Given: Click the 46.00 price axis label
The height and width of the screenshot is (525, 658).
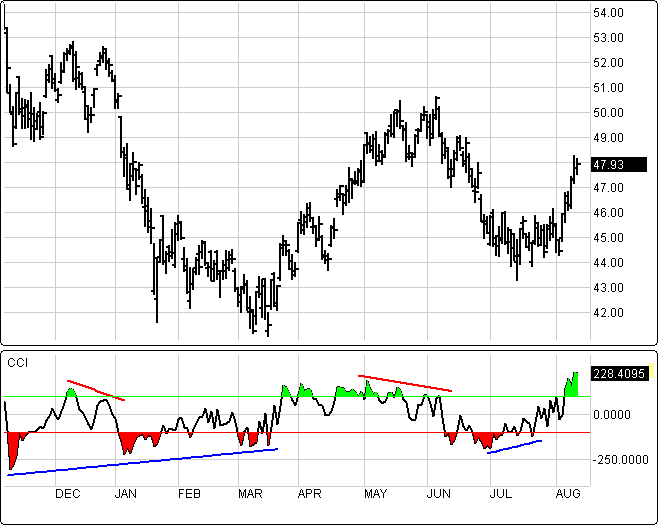Looking at the screenshot, I should pos(608,213).
